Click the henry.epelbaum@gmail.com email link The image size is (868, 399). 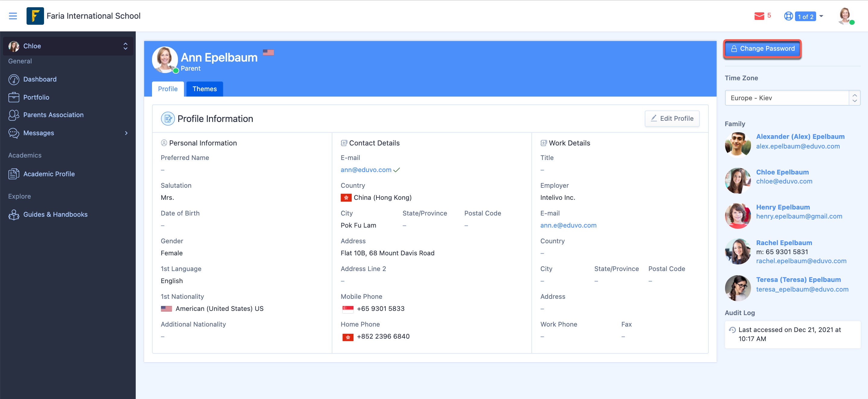[799, 216]
